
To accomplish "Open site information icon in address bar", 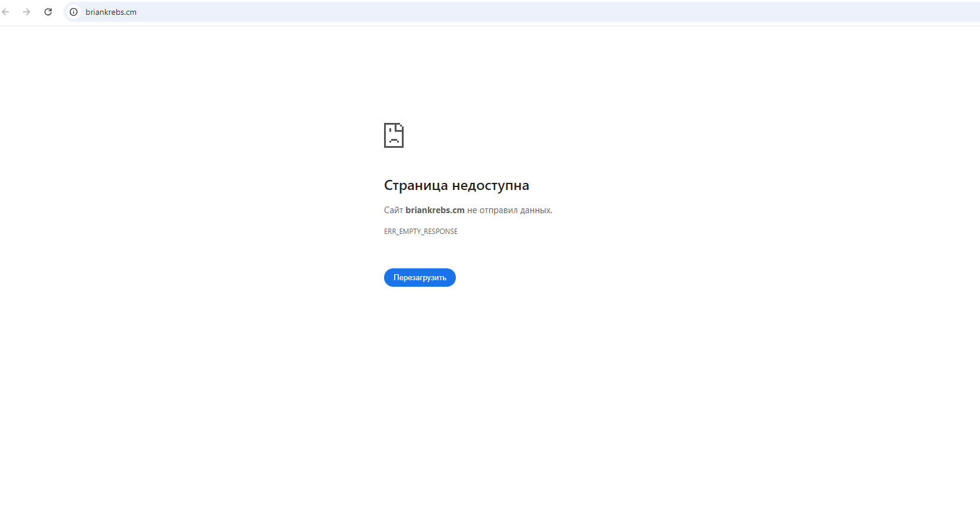I will coord(74,12).
